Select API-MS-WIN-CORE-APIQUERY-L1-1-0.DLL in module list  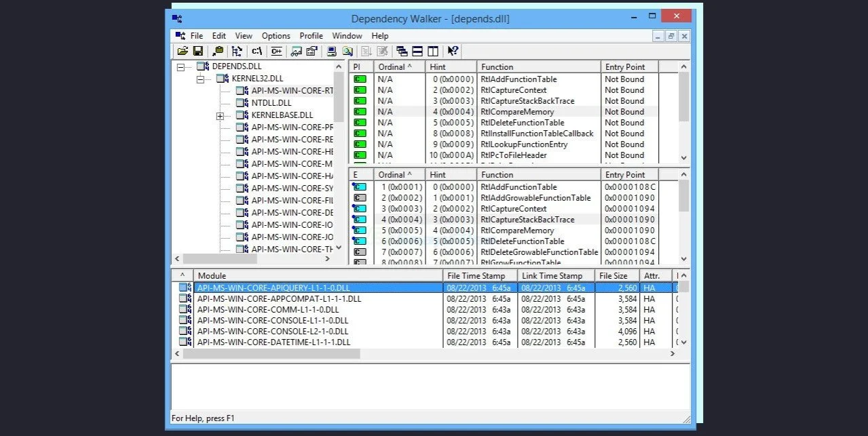426,288
